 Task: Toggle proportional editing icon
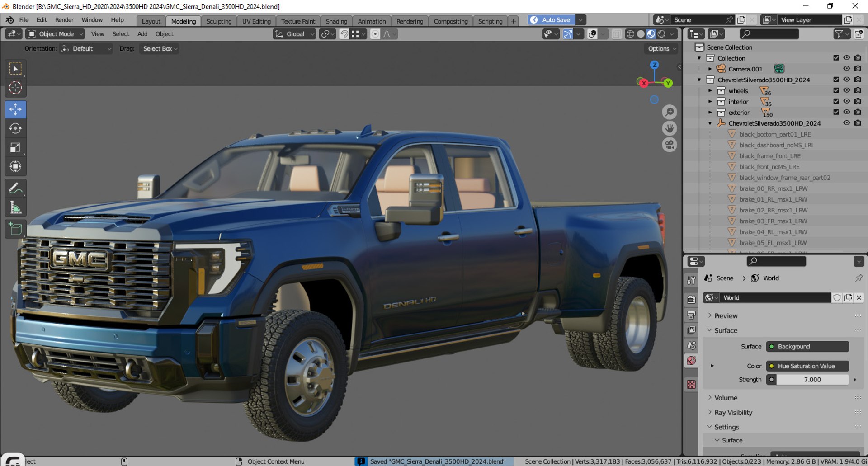click(375, 34)
